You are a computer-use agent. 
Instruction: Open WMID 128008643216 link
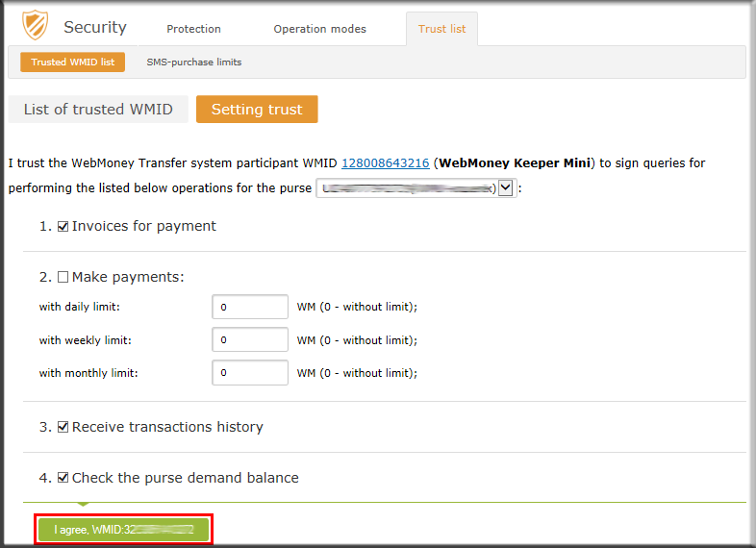coord(386,163)
